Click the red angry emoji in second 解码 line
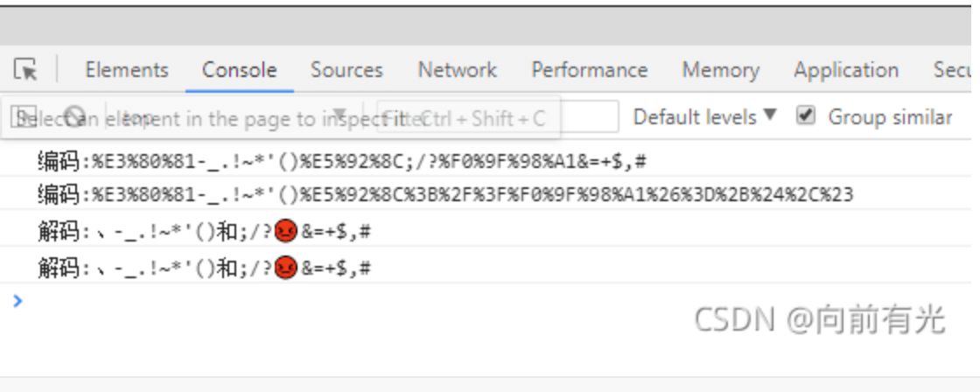The width and height of the screenshot is (980, 392). [x=285, y=269]
